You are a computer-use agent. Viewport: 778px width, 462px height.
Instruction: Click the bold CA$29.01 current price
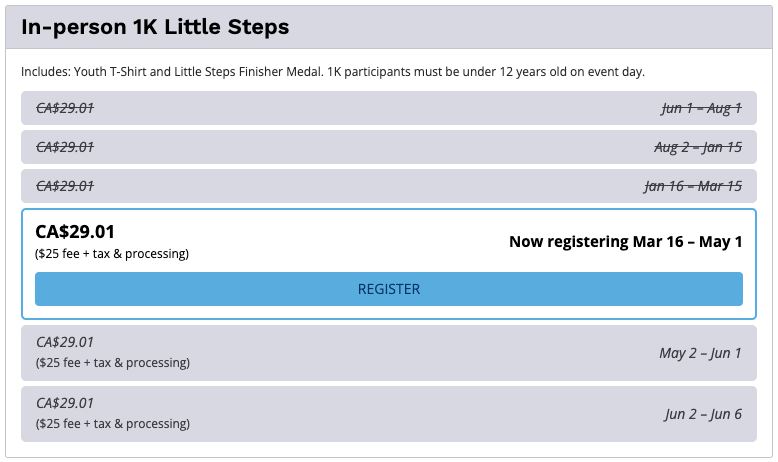coord(75,232)
